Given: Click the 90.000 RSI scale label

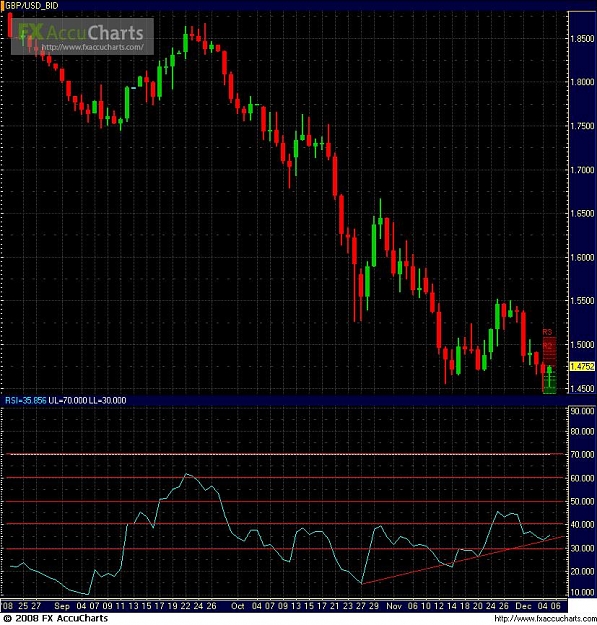Looking at the screenshot, I should pos(582,411).
